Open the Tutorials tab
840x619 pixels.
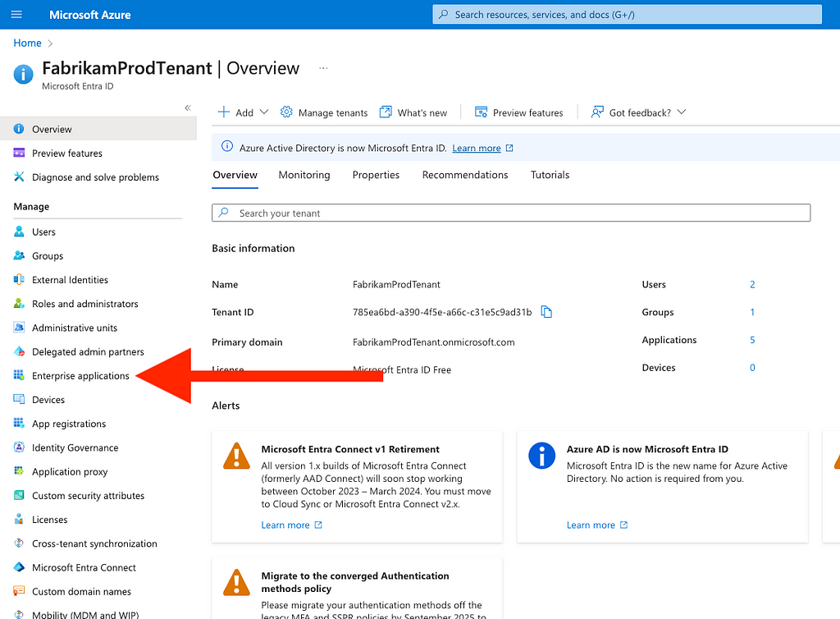(550, 175)
